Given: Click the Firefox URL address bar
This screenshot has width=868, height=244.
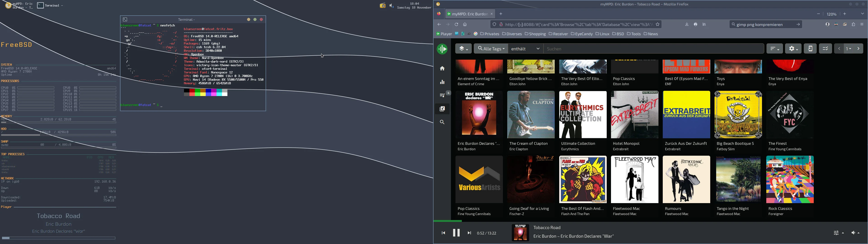Looking at the screenshot, I should click(576, 25).
